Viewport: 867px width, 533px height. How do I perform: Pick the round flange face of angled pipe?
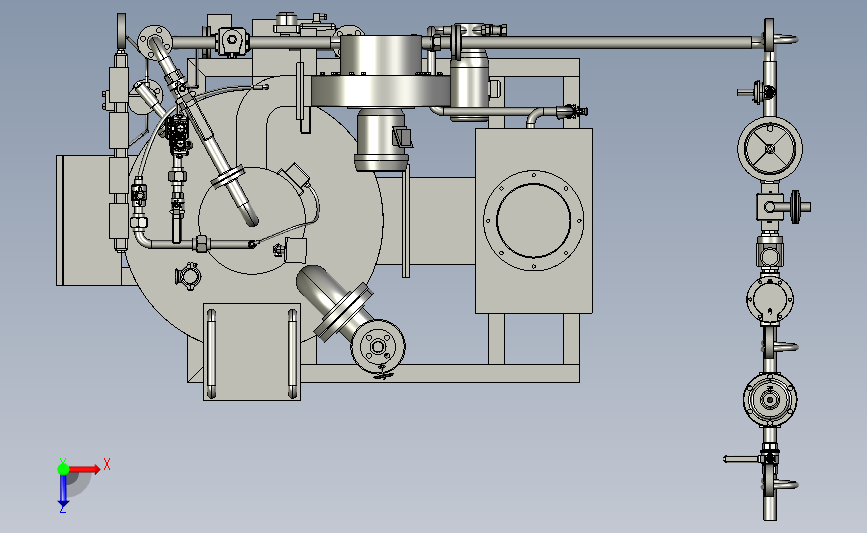coord(378,346)
